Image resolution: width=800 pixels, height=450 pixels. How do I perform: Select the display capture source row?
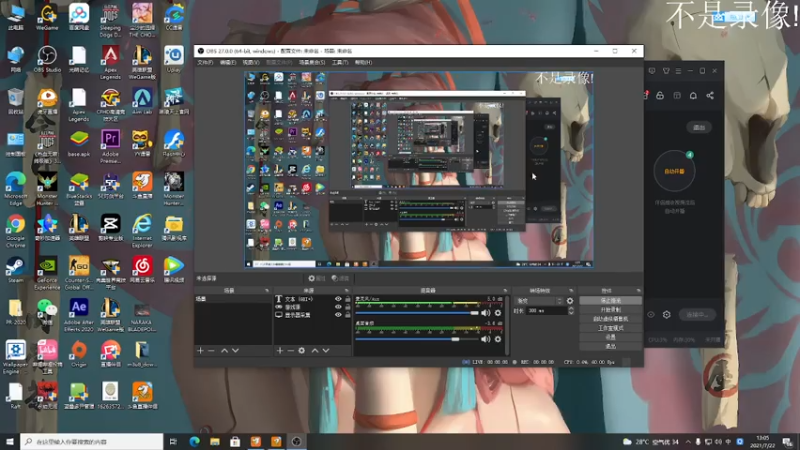tap(313, 315)
